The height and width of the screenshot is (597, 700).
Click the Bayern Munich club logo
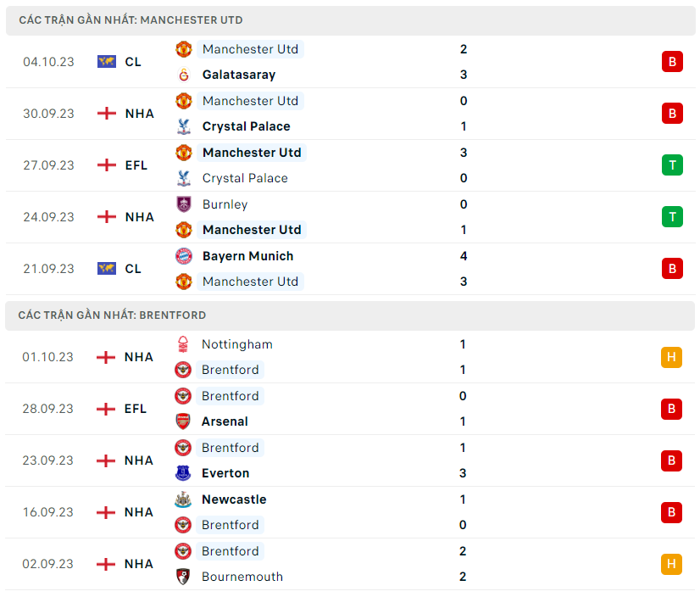click(183, 256)
